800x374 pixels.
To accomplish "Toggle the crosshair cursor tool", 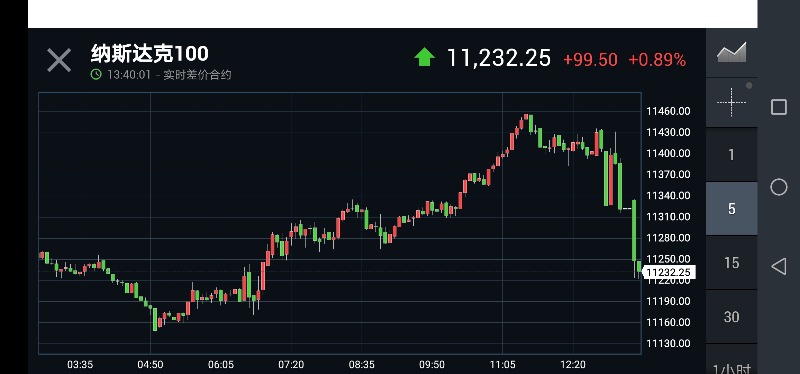I will click(x=731, y=102).
